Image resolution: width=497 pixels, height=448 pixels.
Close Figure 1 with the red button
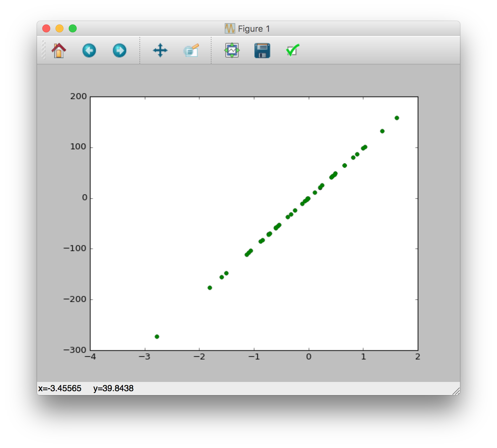(46, 28)
